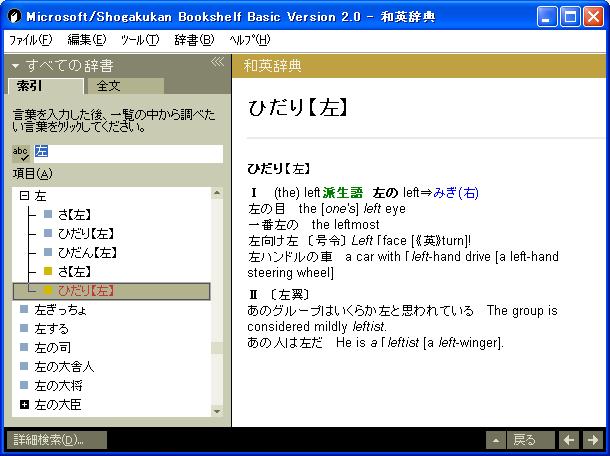The width and height of the screenshot is (610, 456).
Task: Click the blue icon beside 左の大将
Action: 24,385
